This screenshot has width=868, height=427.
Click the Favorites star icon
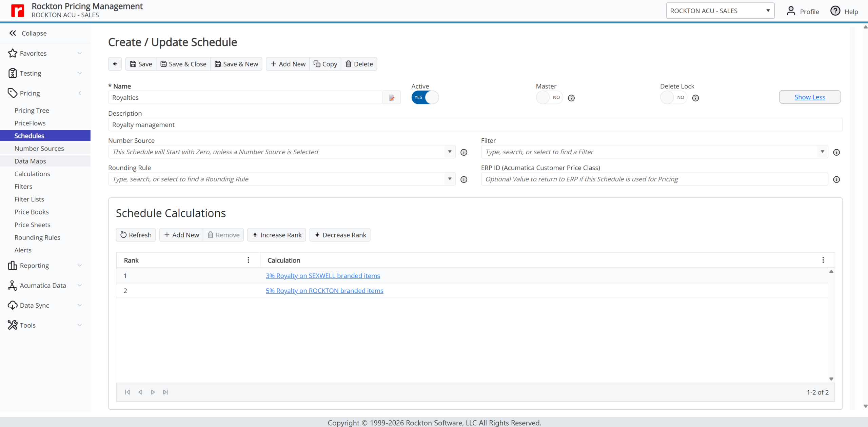[x=13, y=53]
